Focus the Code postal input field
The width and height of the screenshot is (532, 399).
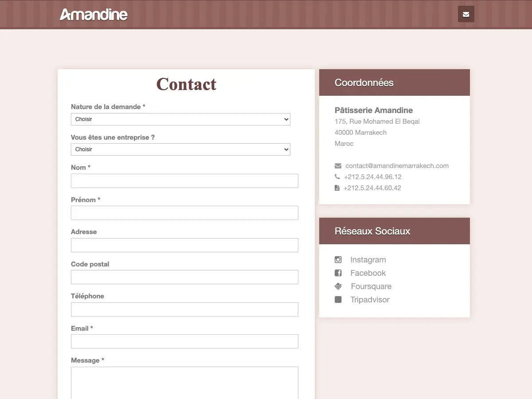pyautogui.click(x=184, y=277)
